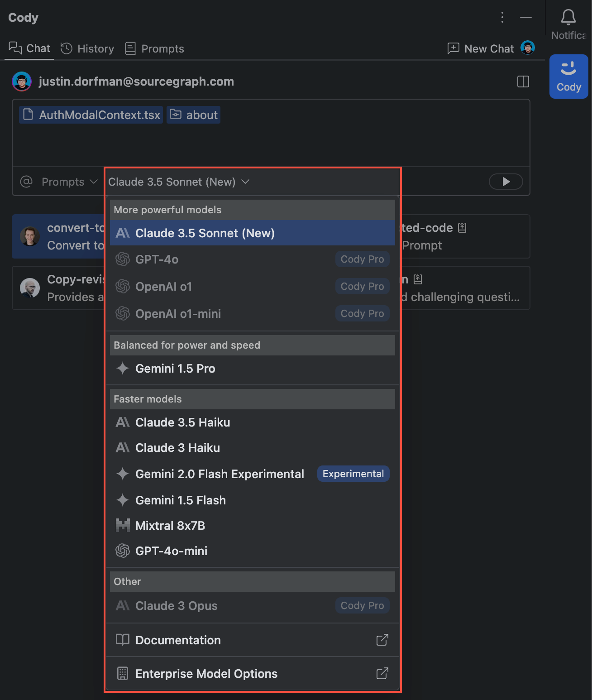
Task: Click the minimize dash in Cody header
Action: click(526, 17)
